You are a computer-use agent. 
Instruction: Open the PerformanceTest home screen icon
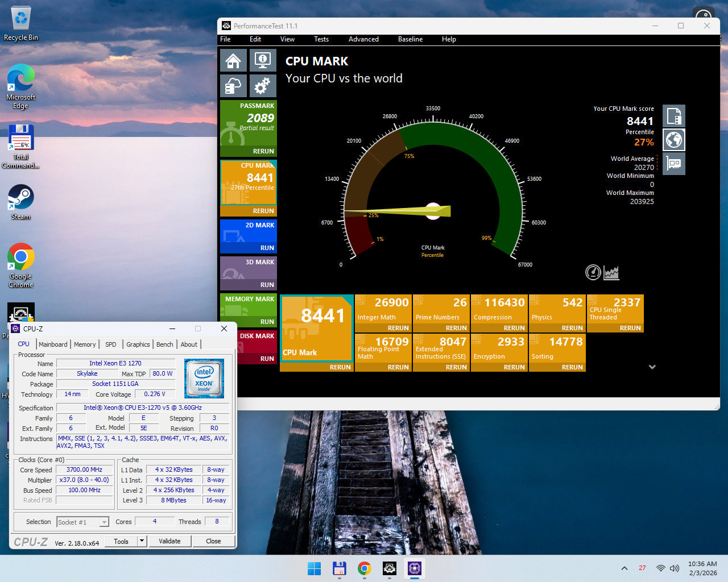pos(233,60)
